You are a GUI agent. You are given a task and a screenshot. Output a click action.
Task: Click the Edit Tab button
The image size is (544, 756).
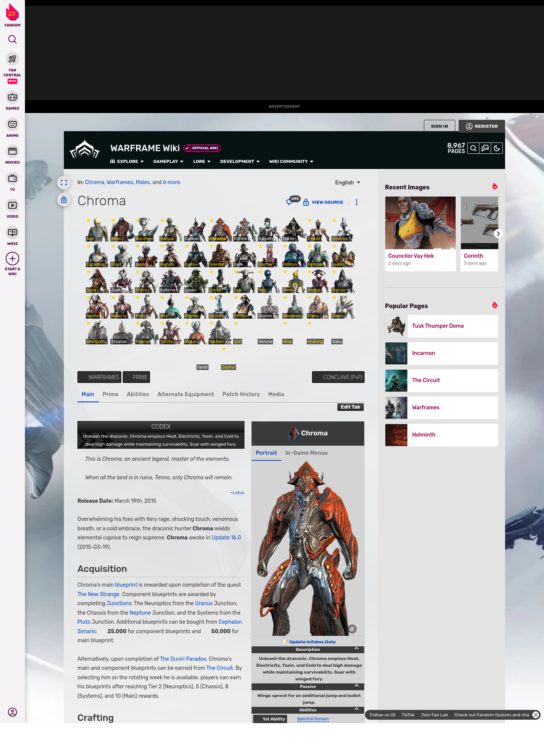pos(350,407)
